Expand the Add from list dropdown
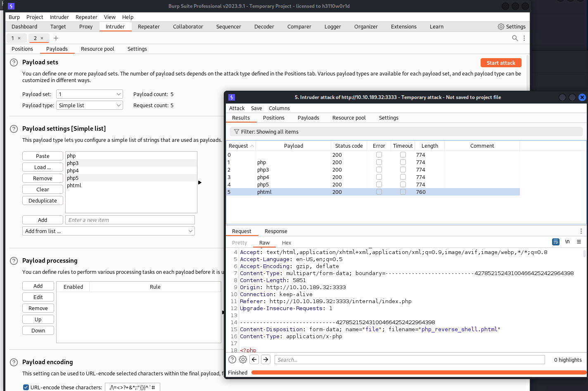The width and height of the screenshot is (588, 391). [x=109, y=231]
